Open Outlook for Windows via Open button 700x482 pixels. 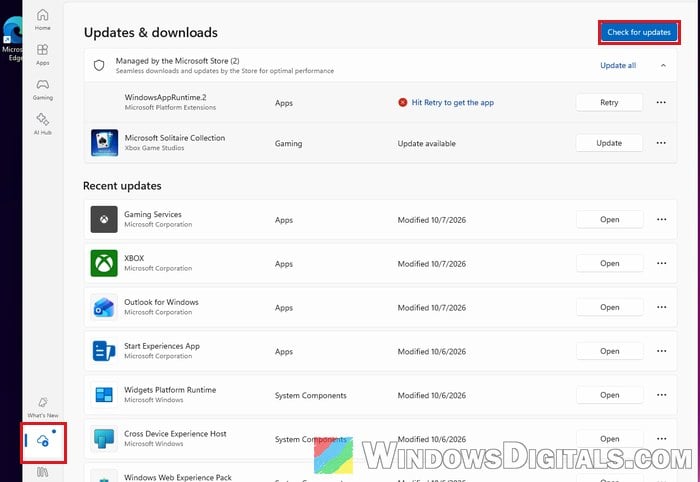tap(609, 307)
